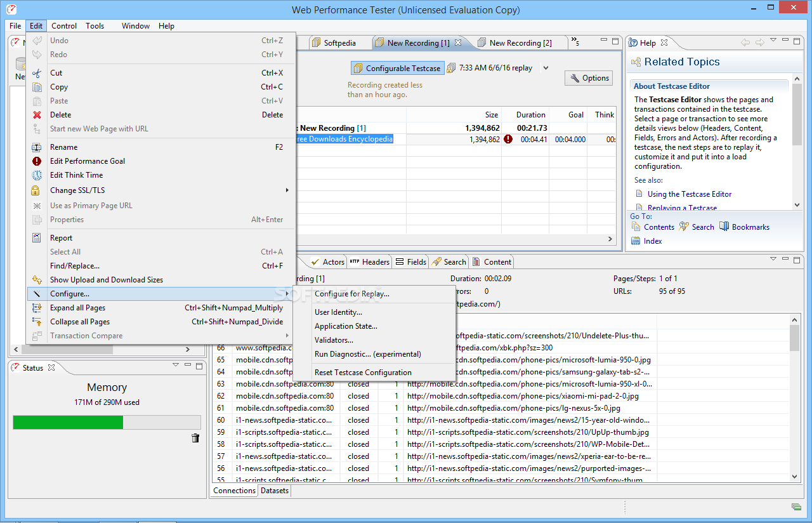Open the Headers tab
Screen dimensions: 812x523
[369, 261]
